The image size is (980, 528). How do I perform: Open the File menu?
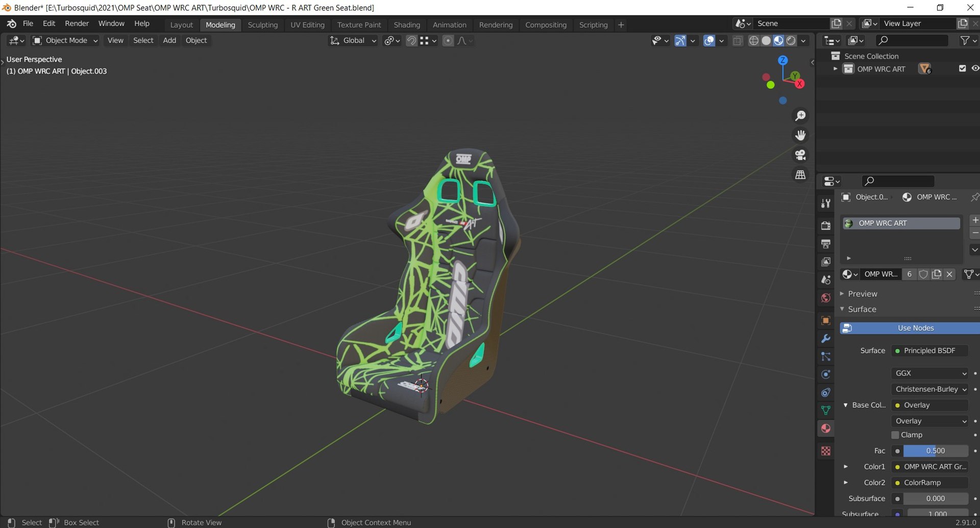(x=28, y=24)
